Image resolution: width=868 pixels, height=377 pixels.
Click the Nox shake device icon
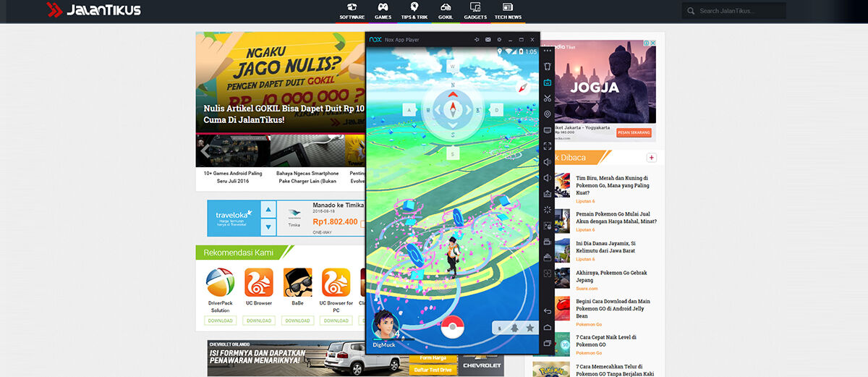(548, 67)
